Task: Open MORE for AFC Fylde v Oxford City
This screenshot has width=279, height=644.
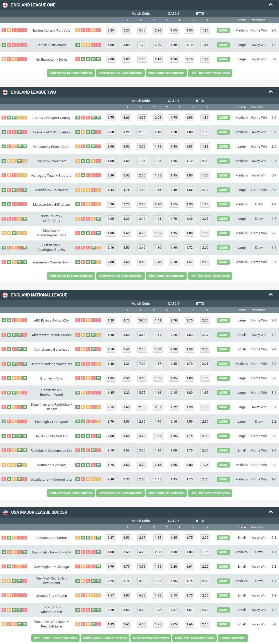Action: pos(223,320)
